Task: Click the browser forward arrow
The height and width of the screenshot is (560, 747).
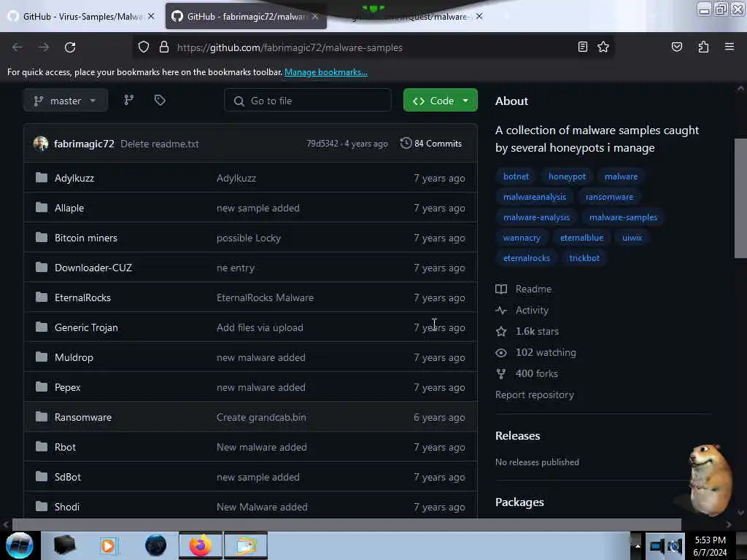Action: coord(43,47)
